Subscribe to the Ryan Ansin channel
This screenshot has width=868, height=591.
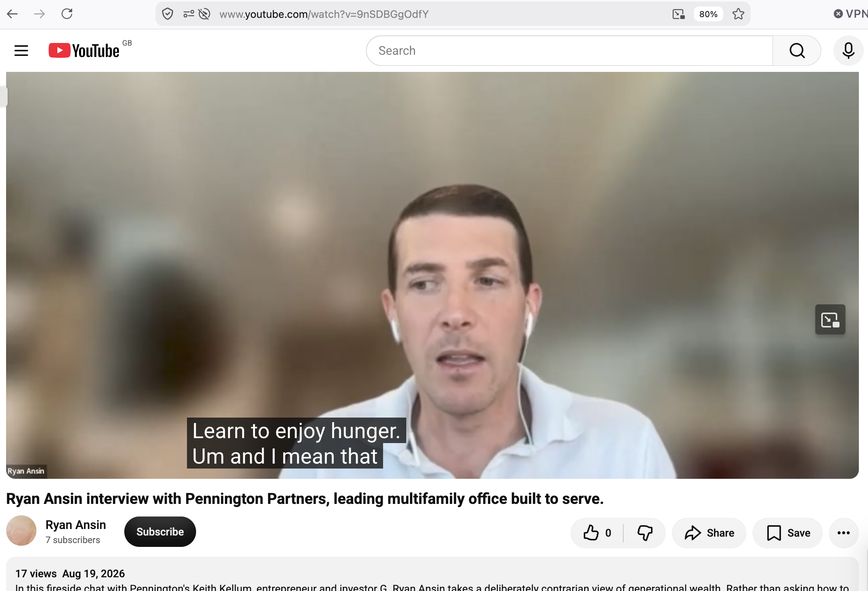coord(160,532)
